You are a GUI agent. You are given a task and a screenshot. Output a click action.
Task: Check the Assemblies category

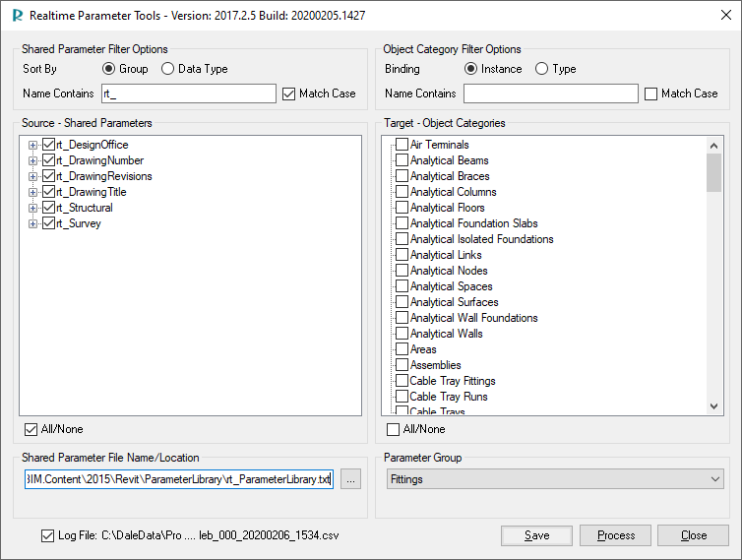402,365
